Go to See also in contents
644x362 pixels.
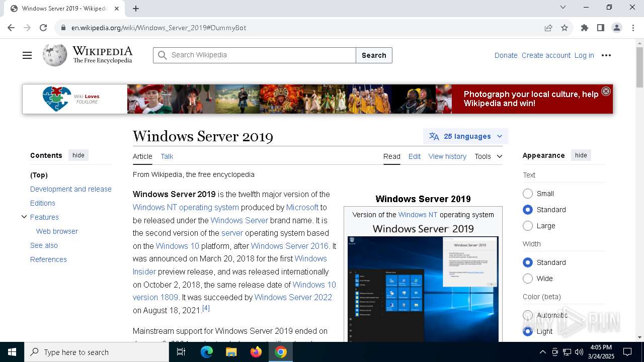pyautogui.click(x=44, y=245)
